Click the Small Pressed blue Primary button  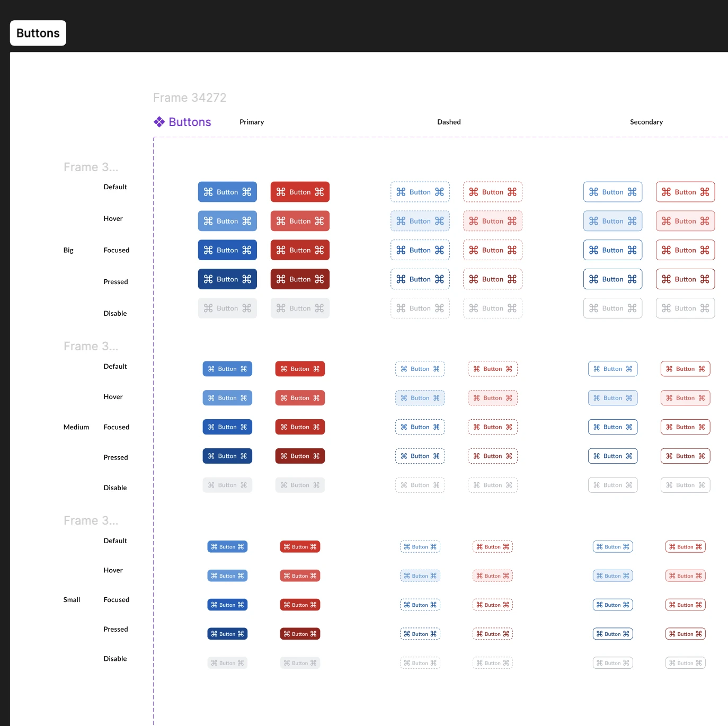point(227,634)
